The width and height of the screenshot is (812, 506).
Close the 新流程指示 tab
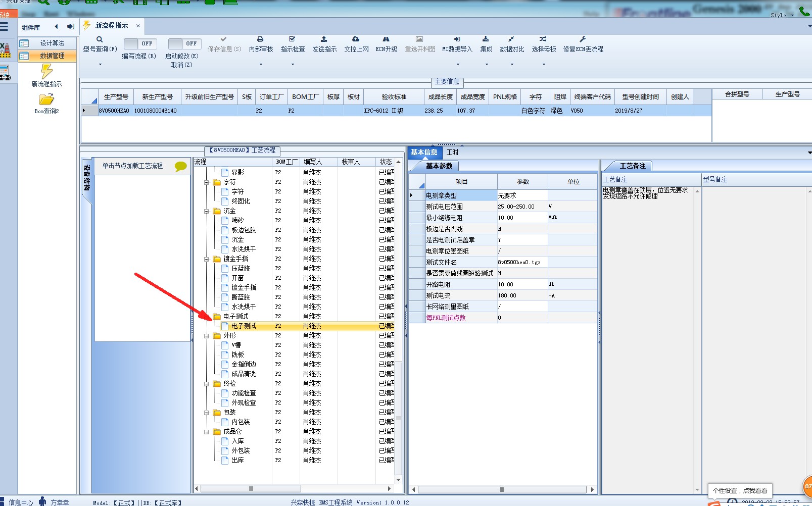tap(138, 26)
